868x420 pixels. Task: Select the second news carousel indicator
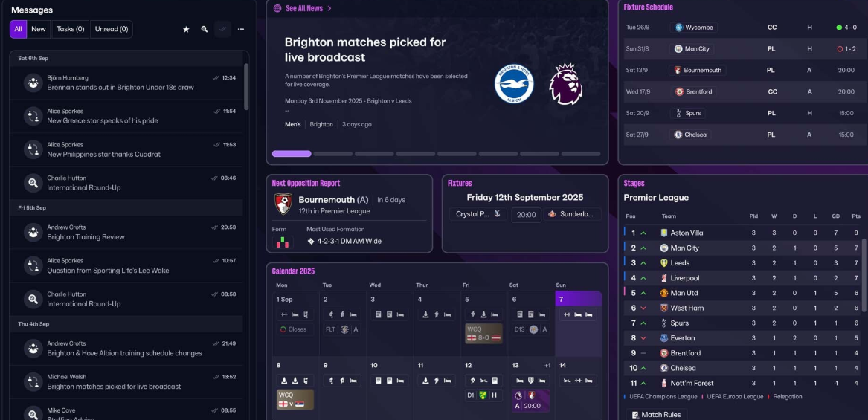pyautogui.click(x=332, y=154)
